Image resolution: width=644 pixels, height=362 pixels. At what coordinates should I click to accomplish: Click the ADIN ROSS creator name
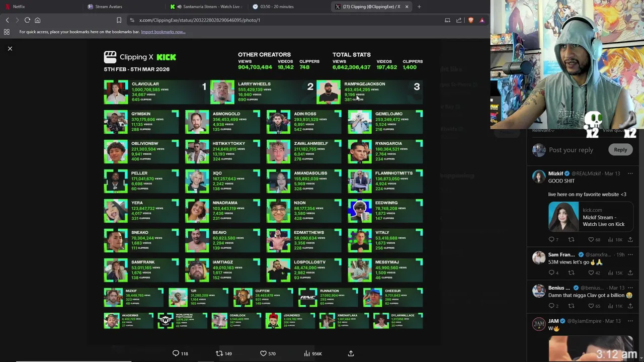pyautogui.click(x=305, y=114)
